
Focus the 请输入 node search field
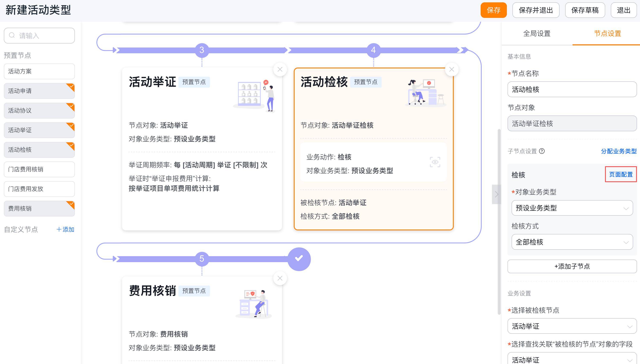click(x=39, y=36)
